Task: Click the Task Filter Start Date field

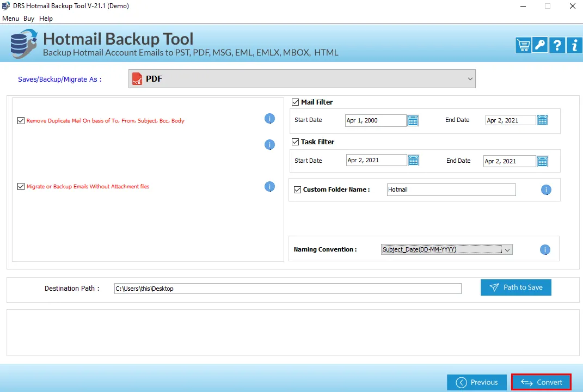Action: [x=376, y=160]
